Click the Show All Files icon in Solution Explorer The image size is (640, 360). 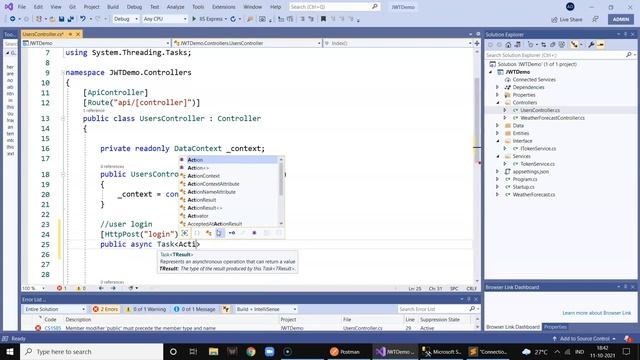coord(562,45)
